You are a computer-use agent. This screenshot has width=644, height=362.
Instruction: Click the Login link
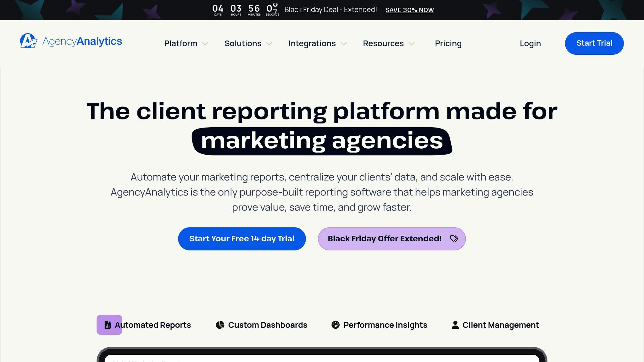(x=530, y=43)
